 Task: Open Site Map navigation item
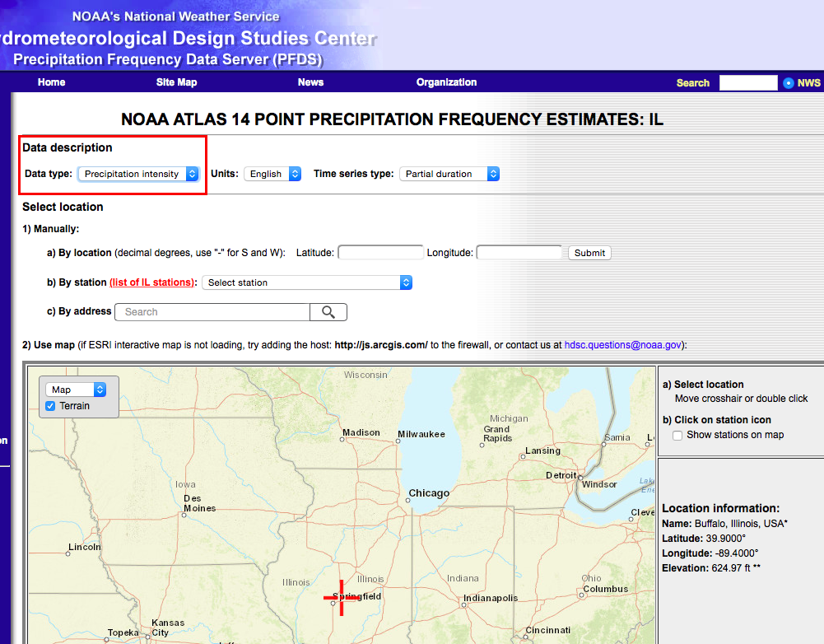click(x=176, y=82)
